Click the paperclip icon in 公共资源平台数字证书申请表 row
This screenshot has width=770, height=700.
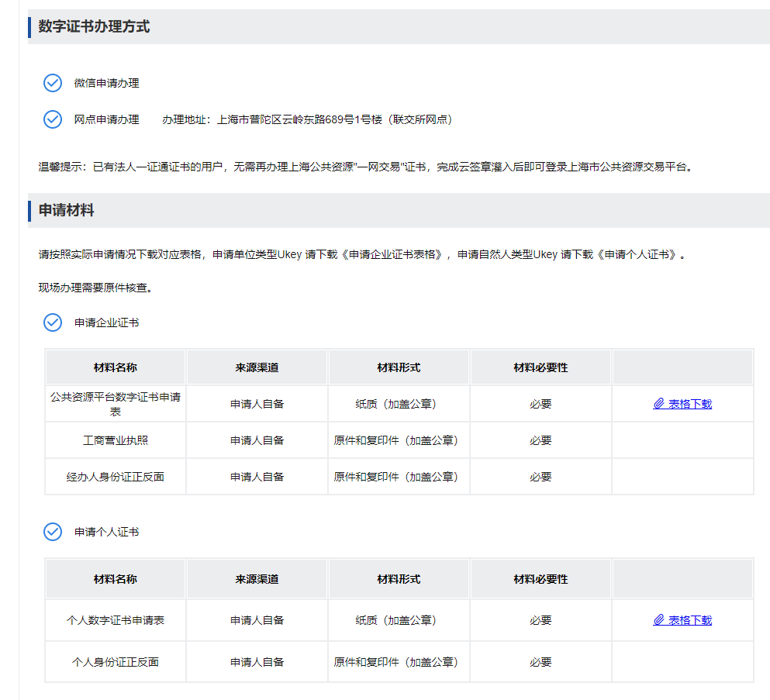659,404
